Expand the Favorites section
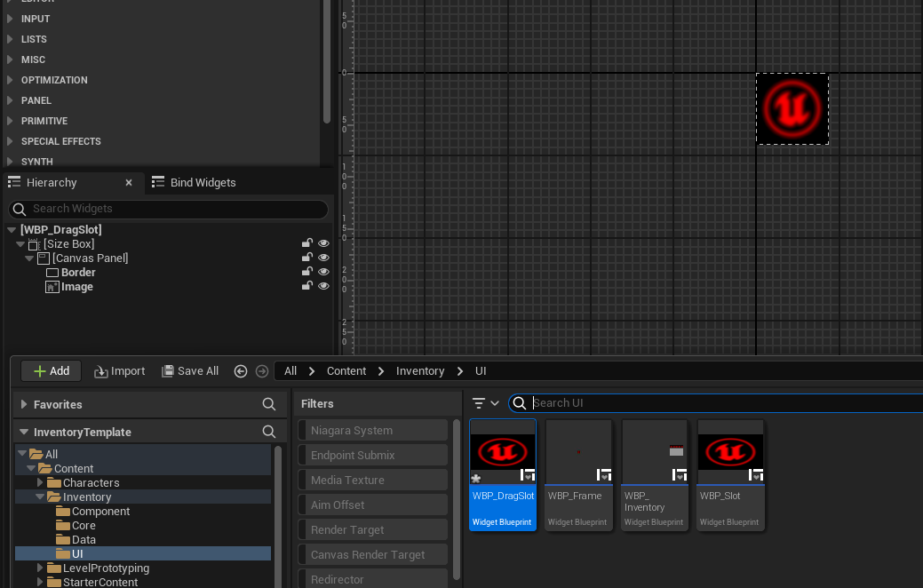Viewport: 923px width, 588px height. [x=24, y=404]
